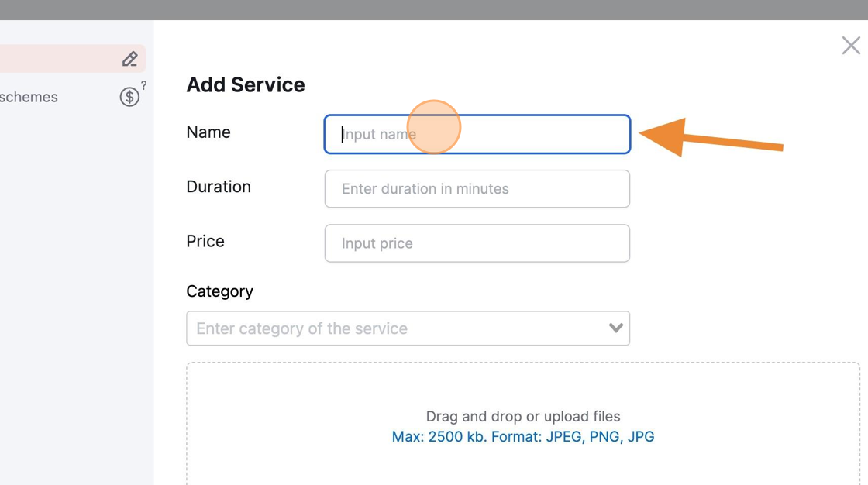Open the category of the service dropdown

(408, 328)
